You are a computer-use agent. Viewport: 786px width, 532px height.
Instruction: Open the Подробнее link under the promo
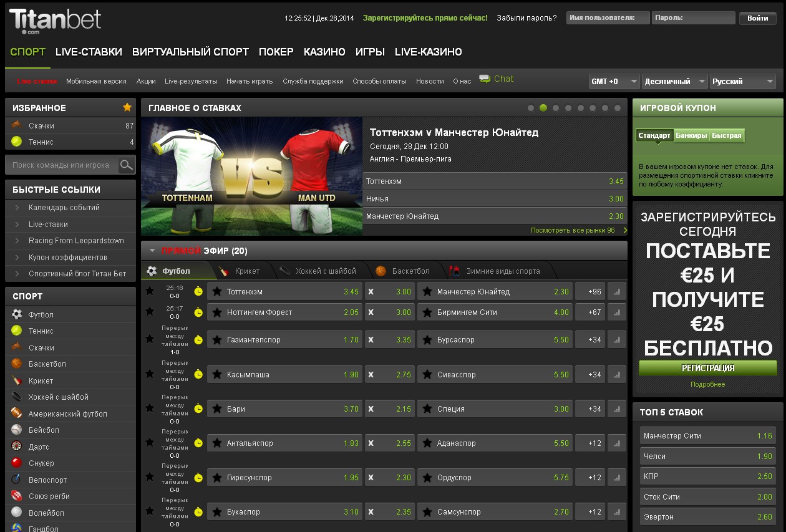707,384
